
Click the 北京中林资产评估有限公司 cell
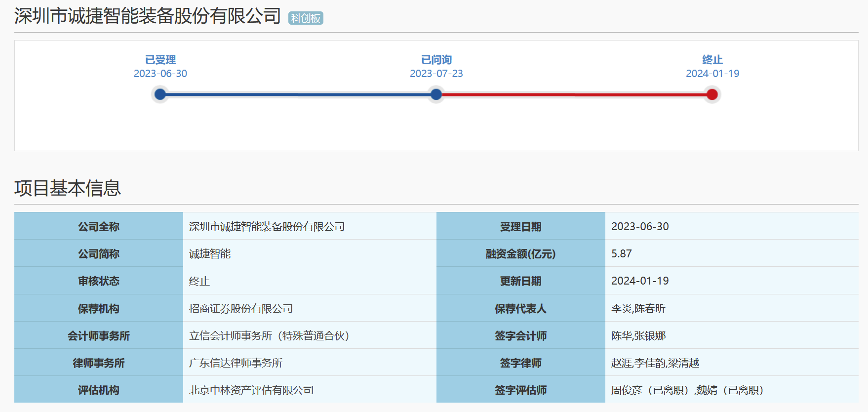click(x=251, y=390)
